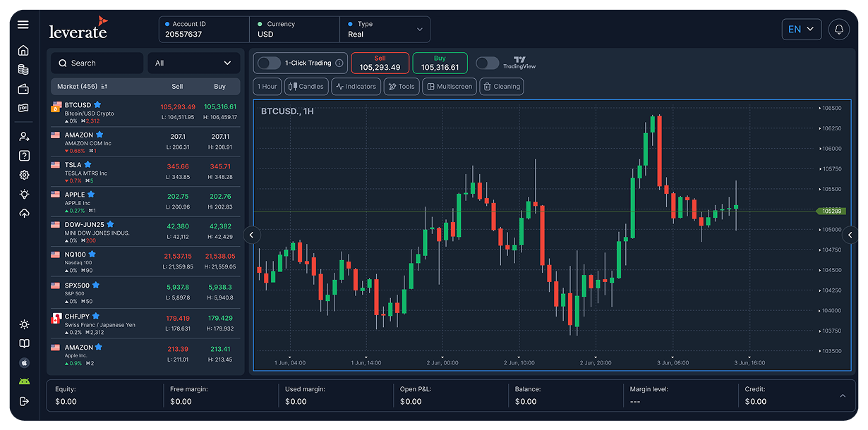Click the cloud upload icon
This screenshot has height=430, width=868.
[x=24, y=213]
